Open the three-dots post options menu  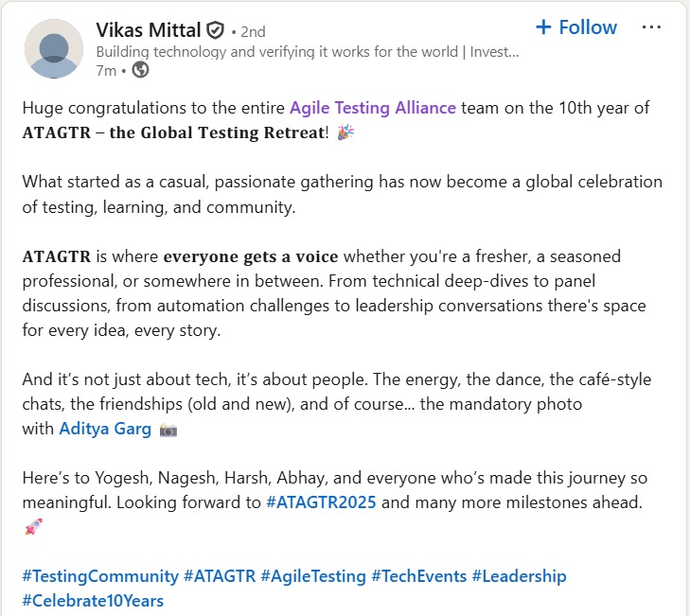(x=651, y=27)
